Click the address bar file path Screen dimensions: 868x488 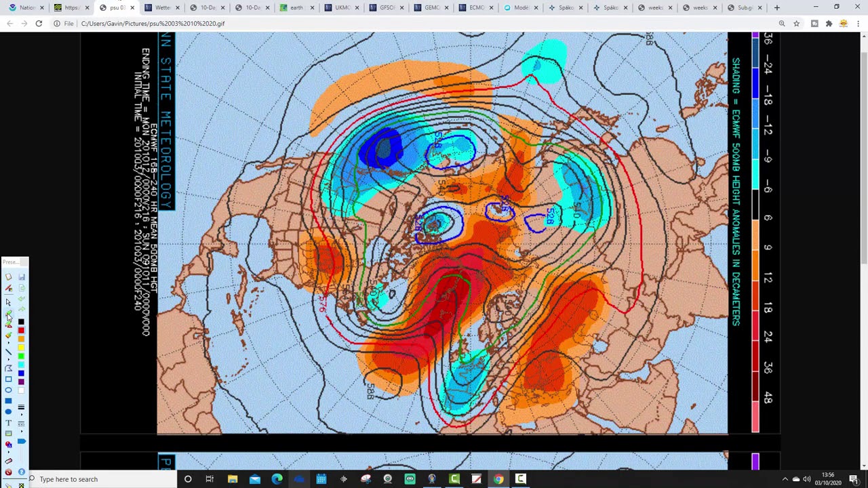pyautogui.click(x=153, y=23)
